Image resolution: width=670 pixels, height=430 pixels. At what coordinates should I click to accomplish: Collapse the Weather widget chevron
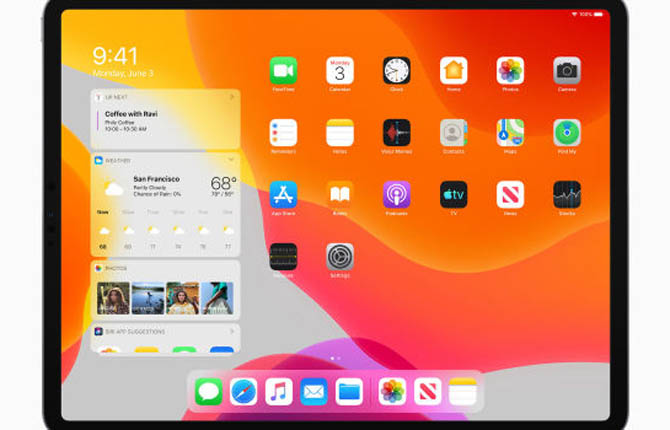(x=231, y=160)
